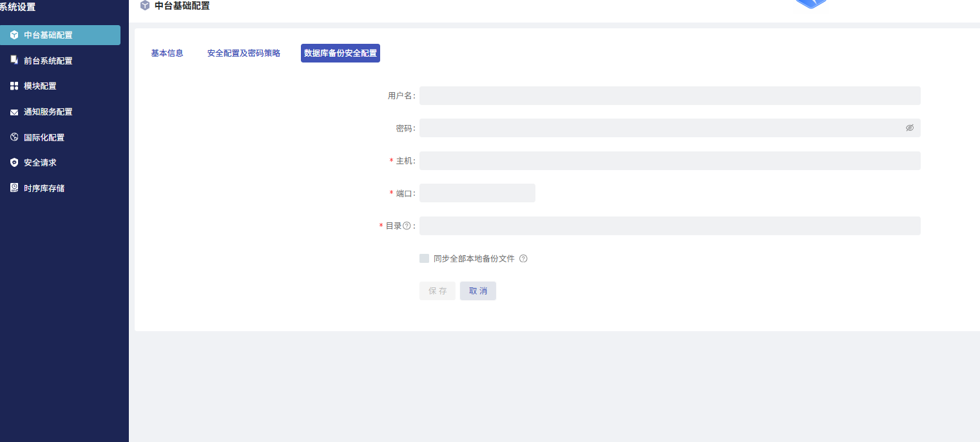Click the 国际化配置 globe icon
Viewport: 980px width, 442px height.
(14, 137)
